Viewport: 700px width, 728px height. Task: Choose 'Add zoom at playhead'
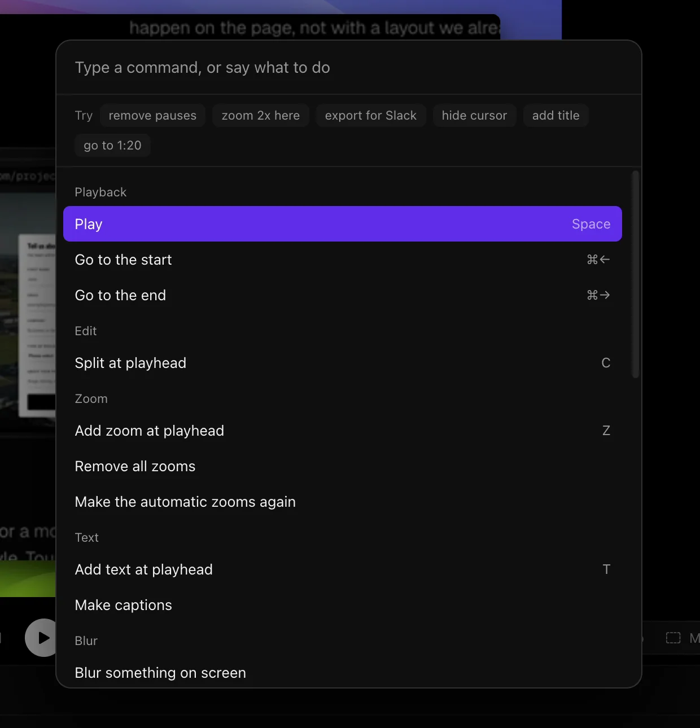pos(343,431)
